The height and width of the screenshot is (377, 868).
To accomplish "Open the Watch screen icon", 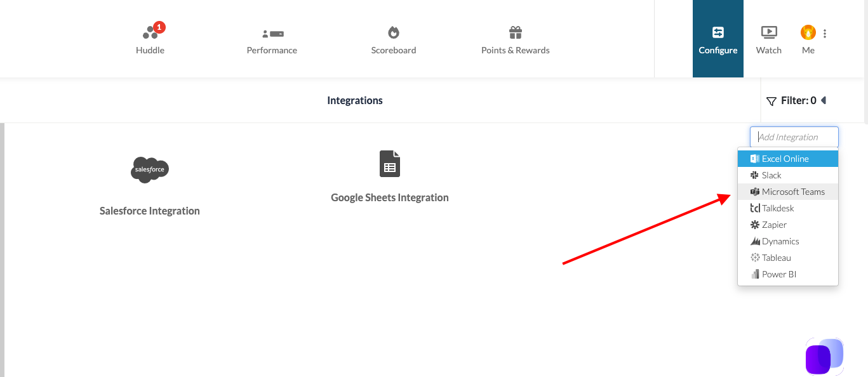I will click(769, 32).
